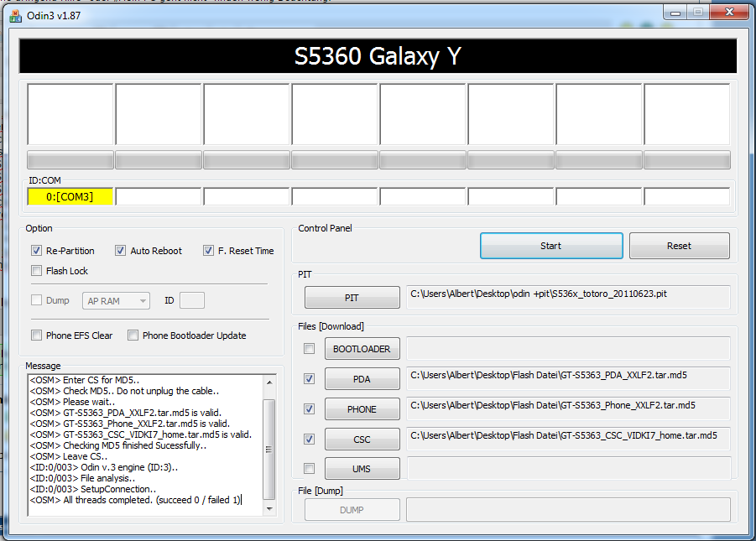756x541 pixels.
Task: Click the PDA file path field
Action: (x=568, y=378)
